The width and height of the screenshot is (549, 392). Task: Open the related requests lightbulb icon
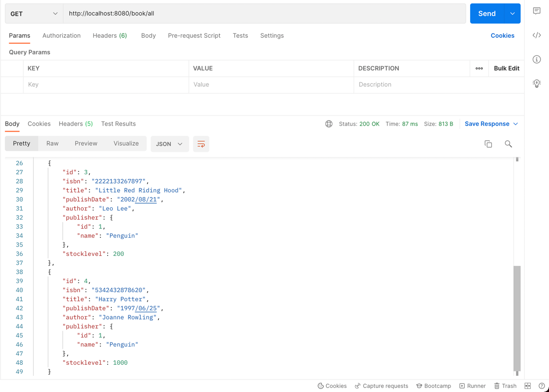point(536,83)
